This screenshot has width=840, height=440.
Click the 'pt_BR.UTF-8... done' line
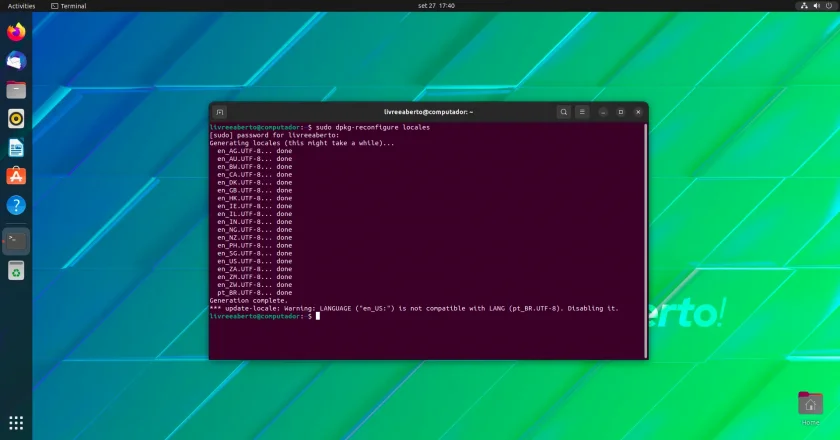(254, 293)
